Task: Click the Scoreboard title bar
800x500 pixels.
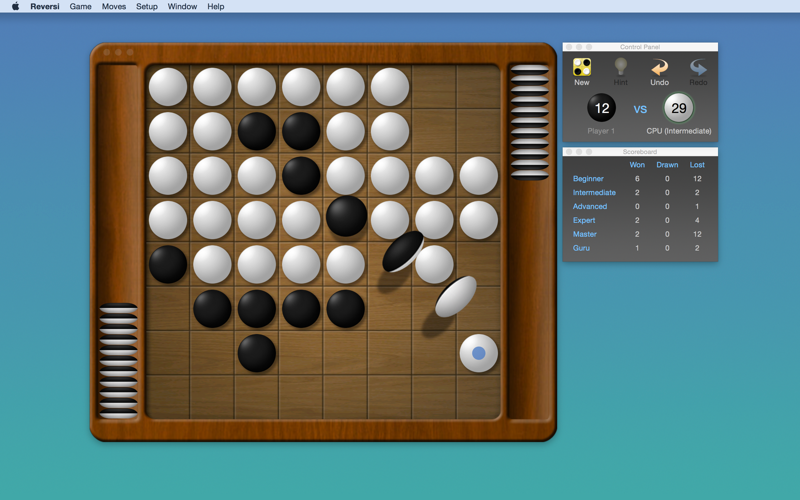Action: [x=640, y=152]
